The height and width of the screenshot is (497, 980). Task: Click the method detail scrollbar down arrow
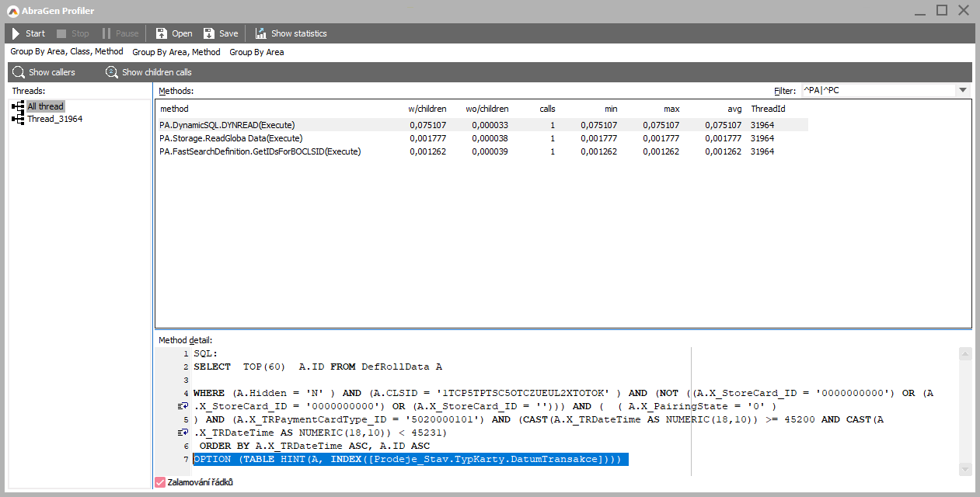click(x=965, y=469)
